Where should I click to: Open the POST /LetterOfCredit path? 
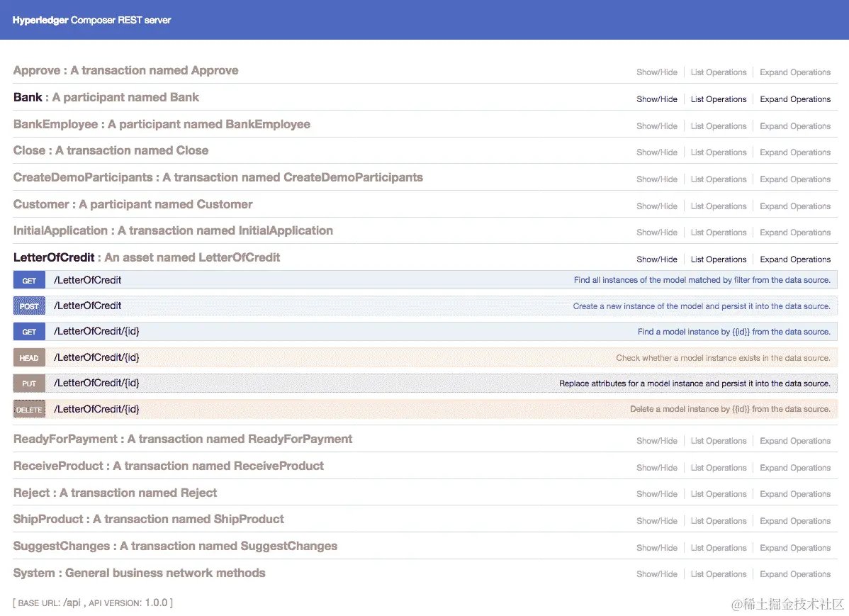click(x=87, y=306)
